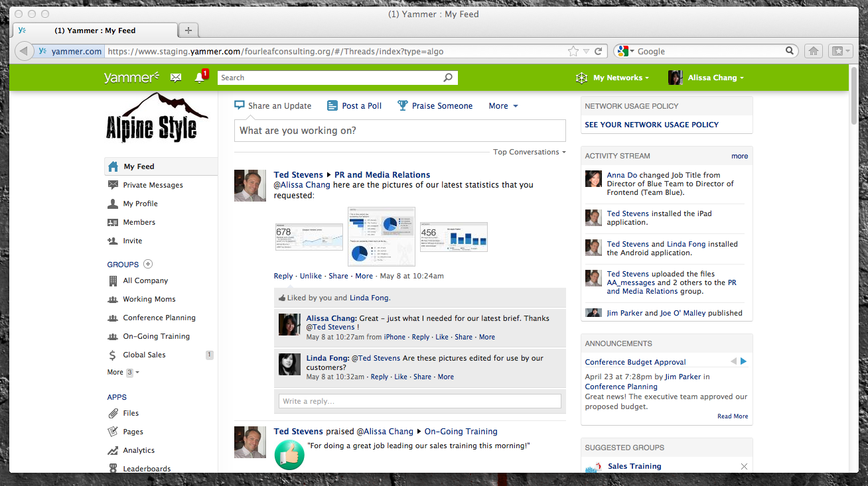Screen dimensions: 868x486
Task: Click the Praise Someone trophy icon
Action: 402,105
